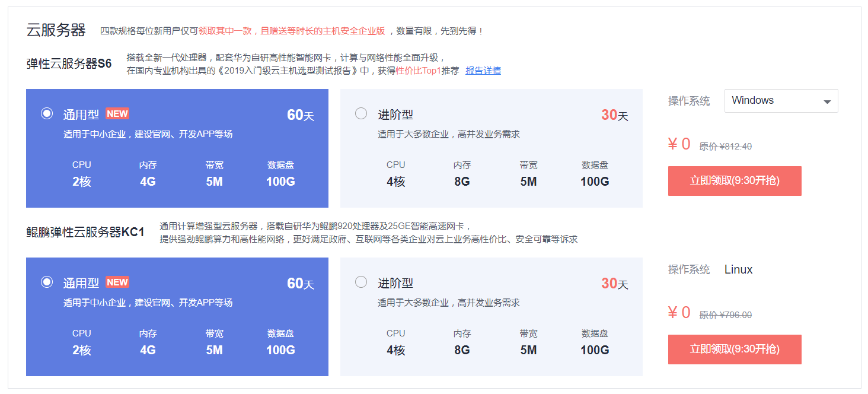Click the 100G data disk value in S6 进阶型 card
Viewport: 868px width, 394px height.
(x=595, y=182)
